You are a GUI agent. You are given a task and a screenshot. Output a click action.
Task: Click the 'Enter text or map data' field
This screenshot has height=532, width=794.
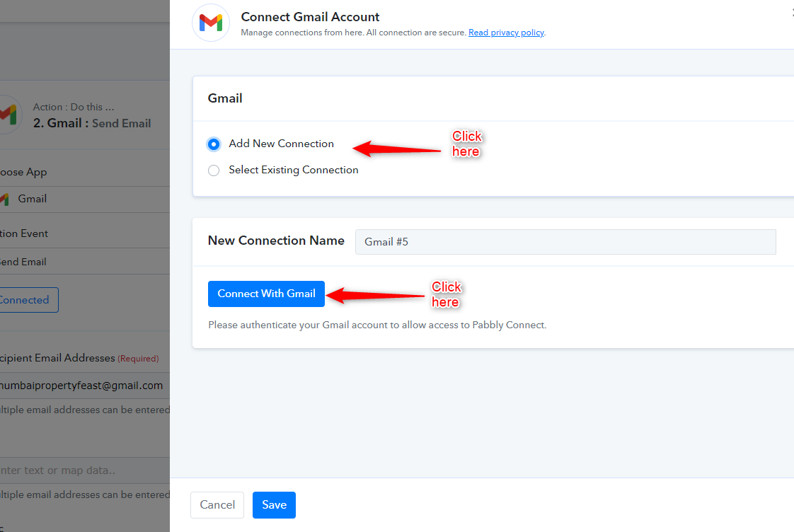click(x=85, y=470)
